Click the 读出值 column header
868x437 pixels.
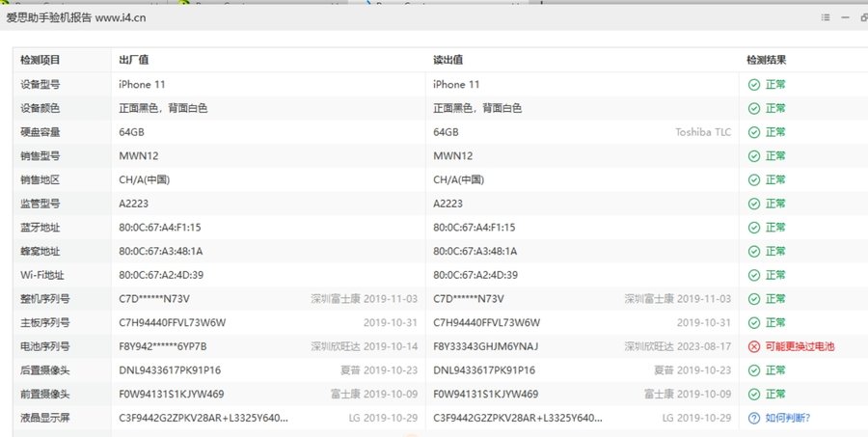[x=448, y=60]
